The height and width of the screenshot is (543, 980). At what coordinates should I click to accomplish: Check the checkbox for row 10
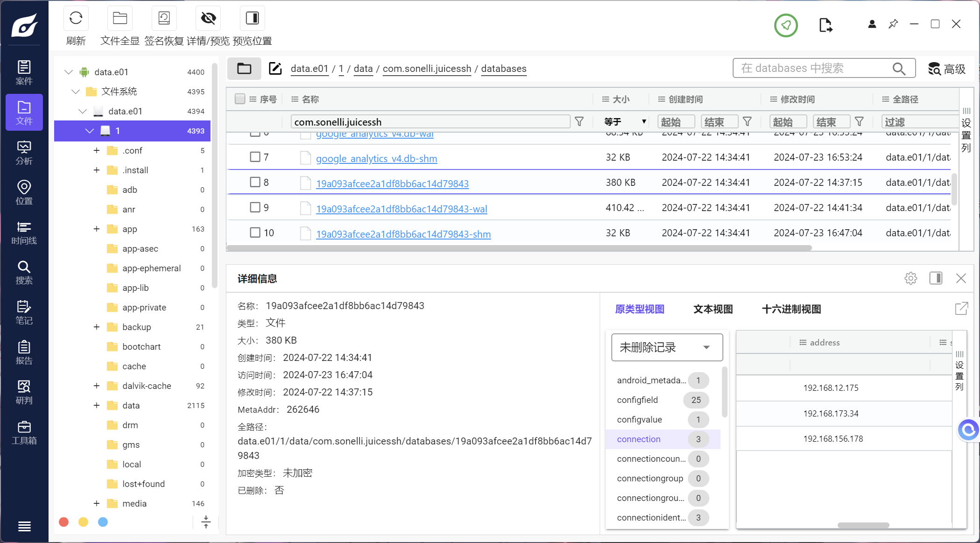point(255,233)
